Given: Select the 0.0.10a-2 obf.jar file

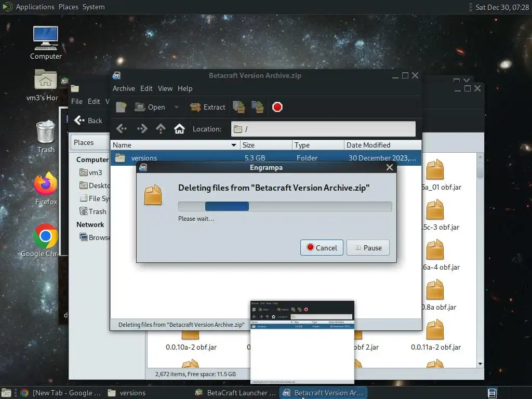Looking at the screenshot, I should point(191,342).
